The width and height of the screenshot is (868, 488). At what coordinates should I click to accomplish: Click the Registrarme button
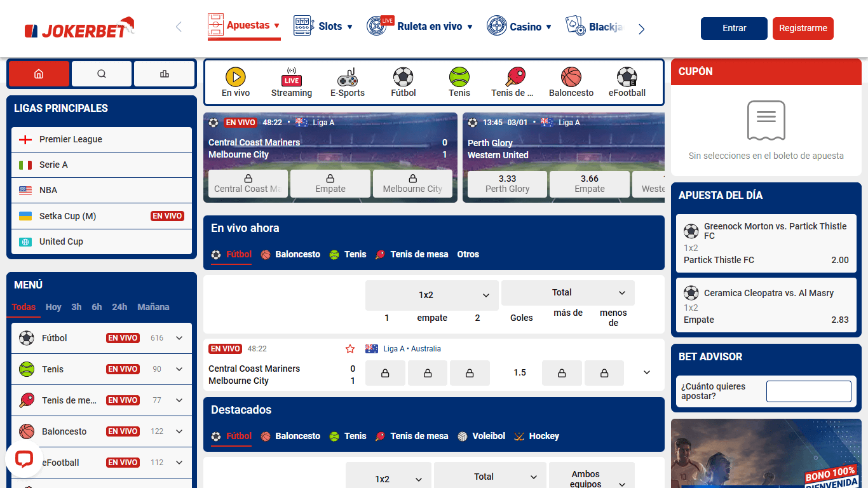pos(803,28)
